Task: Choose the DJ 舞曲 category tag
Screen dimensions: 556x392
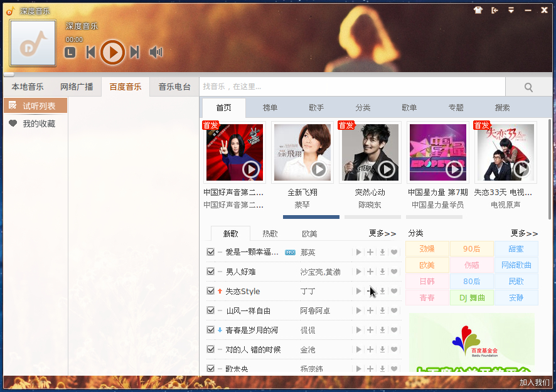Action: pyautogui.click(x=472, y=298)
